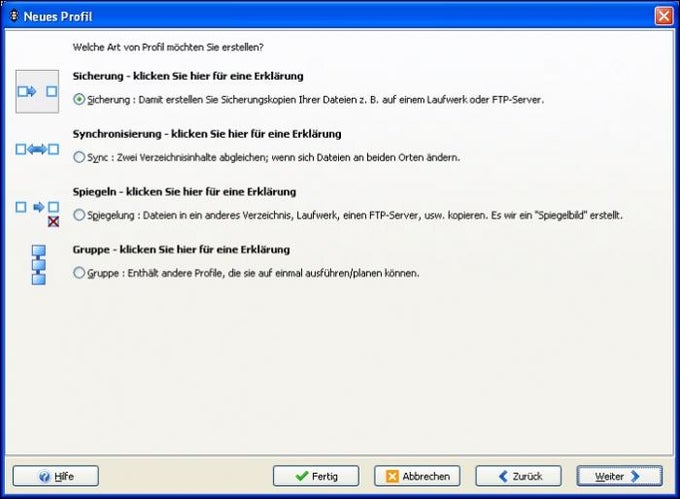Open the Sicherung explanation heading link
This screenshot has height=499, width=680.
188,76
